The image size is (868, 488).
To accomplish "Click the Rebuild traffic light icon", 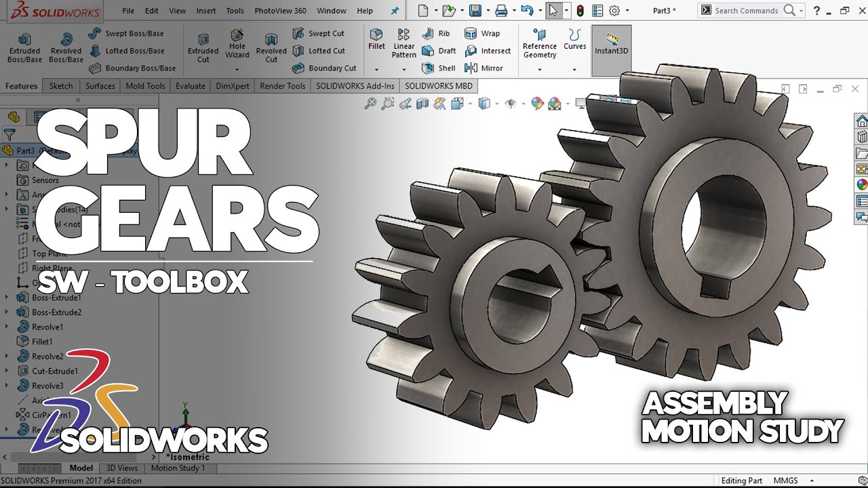I will [580, 11].
